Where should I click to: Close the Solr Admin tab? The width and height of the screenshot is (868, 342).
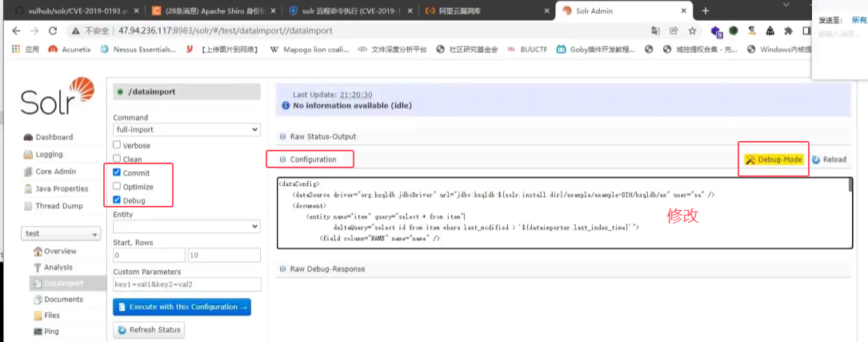click(685, 11)
